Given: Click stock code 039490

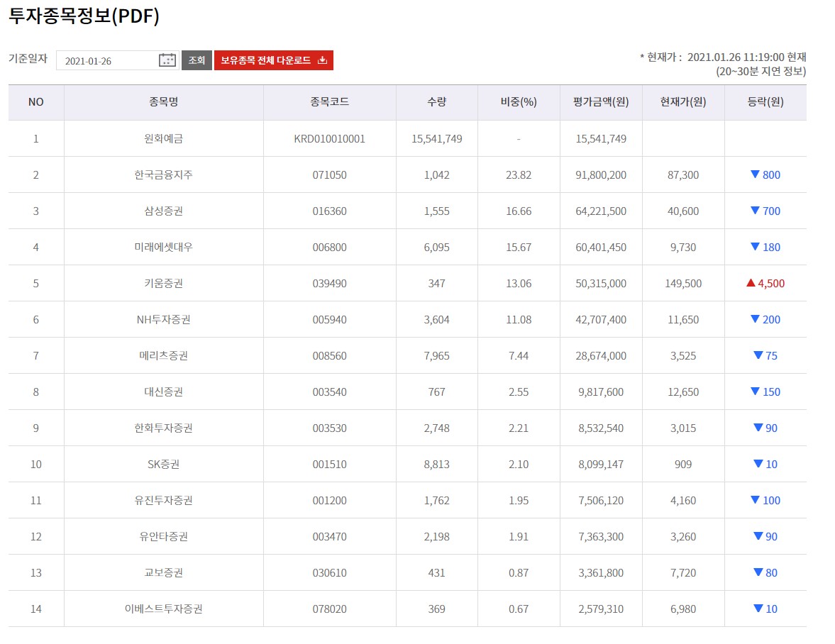Looking at the screenshot, I should [x=330, y=284].
